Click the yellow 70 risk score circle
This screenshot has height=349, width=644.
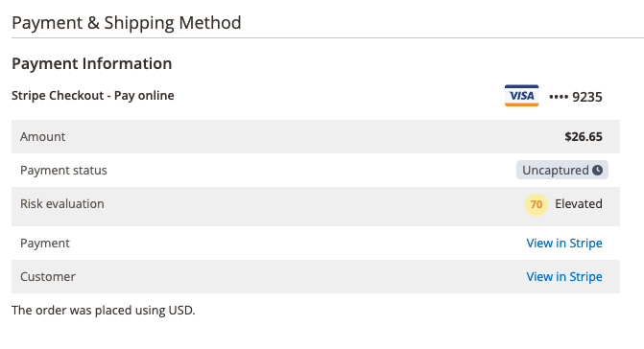[536, 204]
